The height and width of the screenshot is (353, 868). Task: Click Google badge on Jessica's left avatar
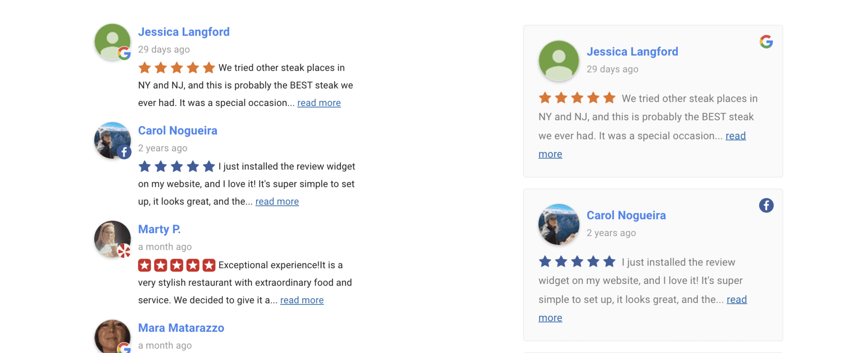(x=124, y=53)
